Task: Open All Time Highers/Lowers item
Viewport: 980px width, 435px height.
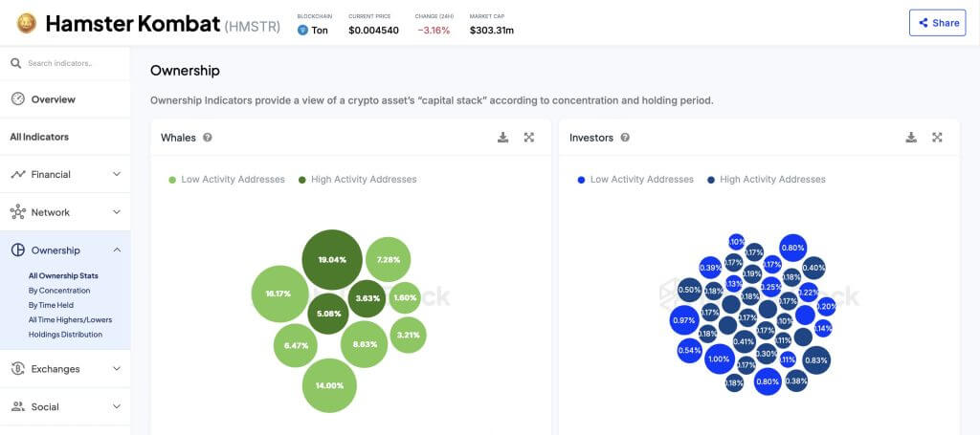Action: (x=70, y=319)
